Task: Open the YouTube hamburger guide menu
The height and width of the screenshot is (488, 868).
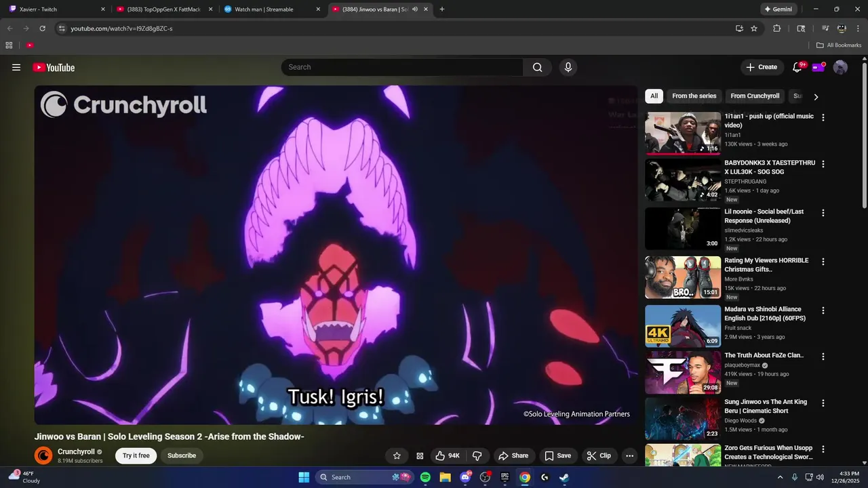Action: point(16,67)
